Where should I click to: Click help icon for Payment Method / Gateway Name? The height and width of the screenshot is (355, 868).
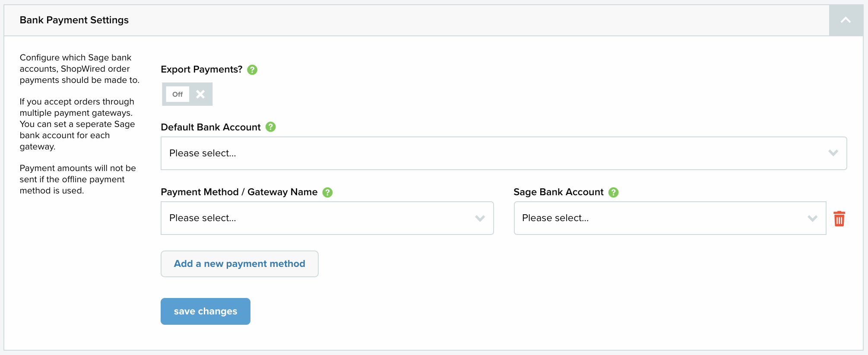[328, 192]
